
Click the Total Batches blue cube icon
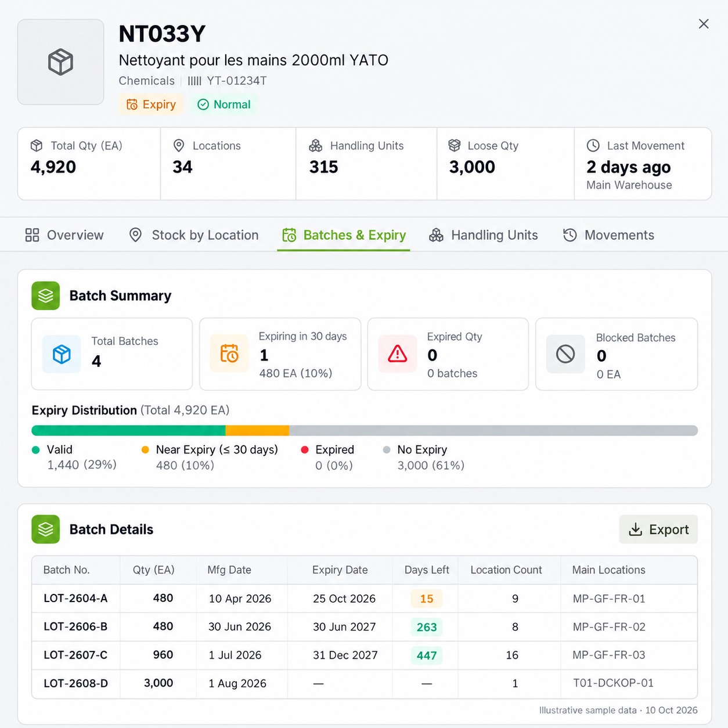62,354
